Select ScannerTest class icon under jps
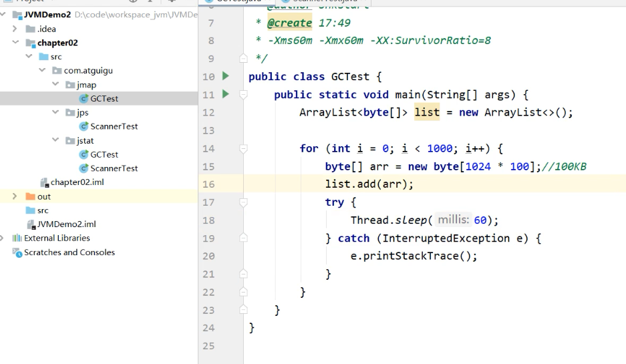This screenshot has width=626, height=364. 84,126
